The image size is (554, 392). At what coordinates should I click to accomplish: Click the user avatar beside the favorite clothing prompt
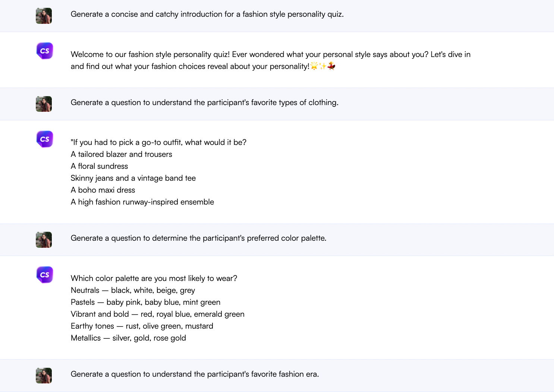click(44, 104)
